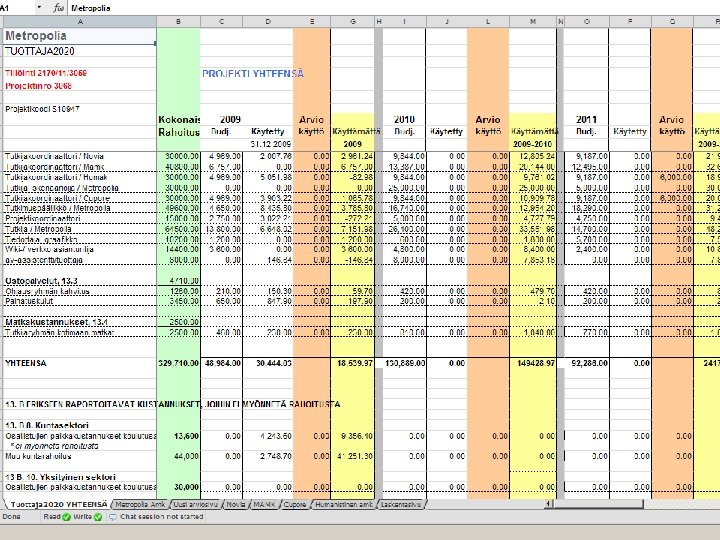Select the Tuottaja2020 YHTEENSÄ sheet tab
The width and height of the screenshot is (720, 540).
tap(58, 504)
